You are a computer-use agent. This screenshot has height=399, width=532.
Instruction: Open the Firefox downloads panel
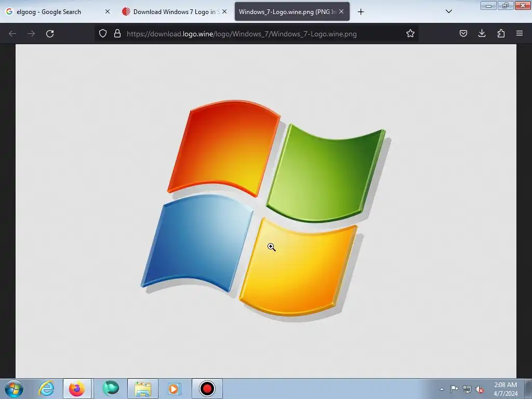click(x=482, y=34)
